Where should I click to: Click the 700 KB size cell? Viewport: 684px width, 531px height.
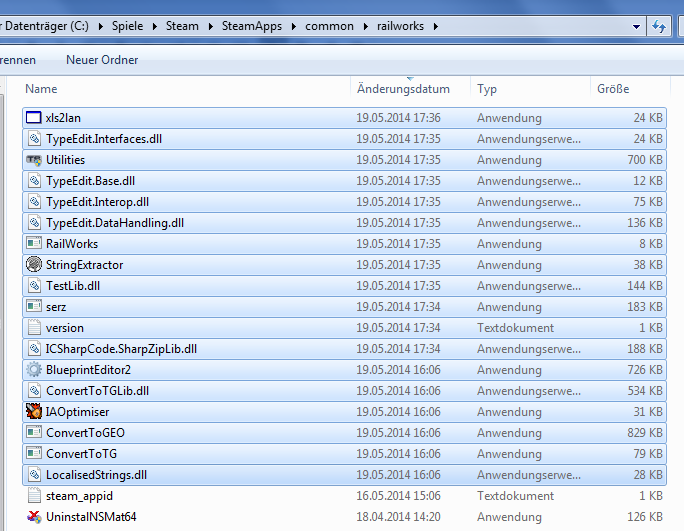pos(645,160)
